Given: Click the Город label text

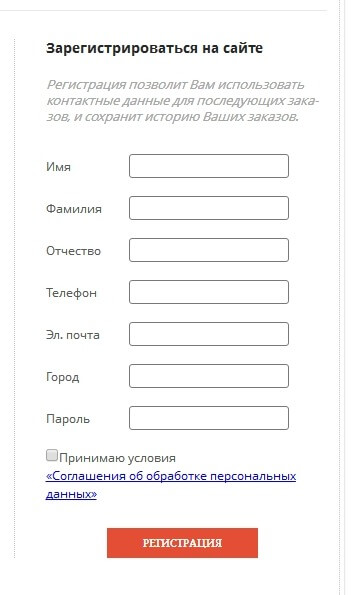Looking at the screenshot, I should click(x=63, y=378).
